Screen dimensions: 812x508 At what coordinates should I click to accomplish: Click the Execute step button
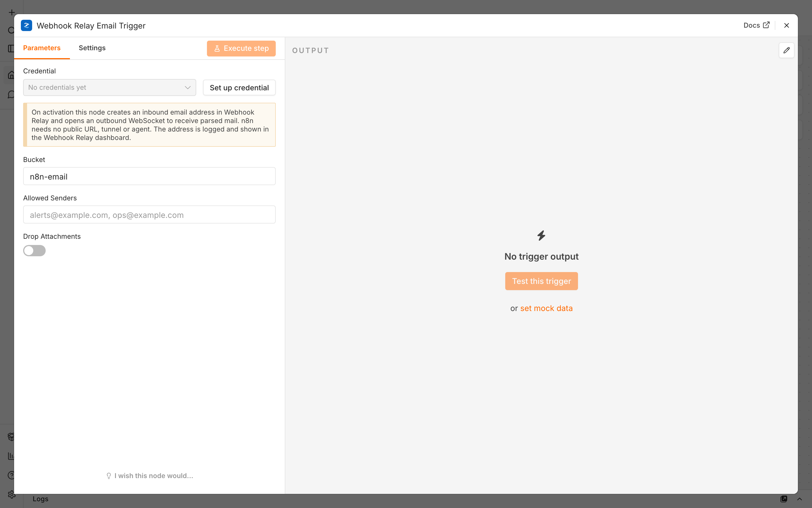(241, 48)
